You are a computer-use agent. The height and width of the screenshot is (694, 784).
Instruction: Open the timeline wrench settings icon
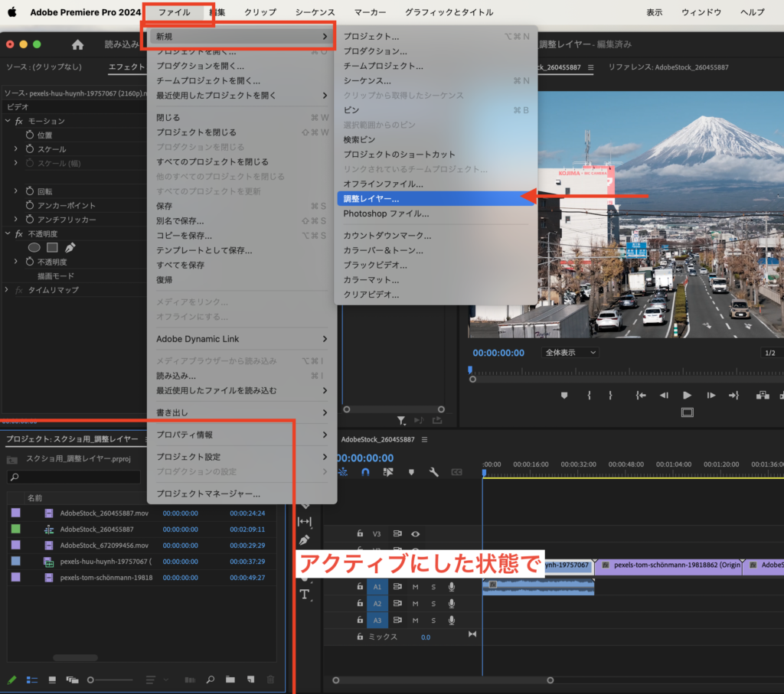[x=433, y=472]
